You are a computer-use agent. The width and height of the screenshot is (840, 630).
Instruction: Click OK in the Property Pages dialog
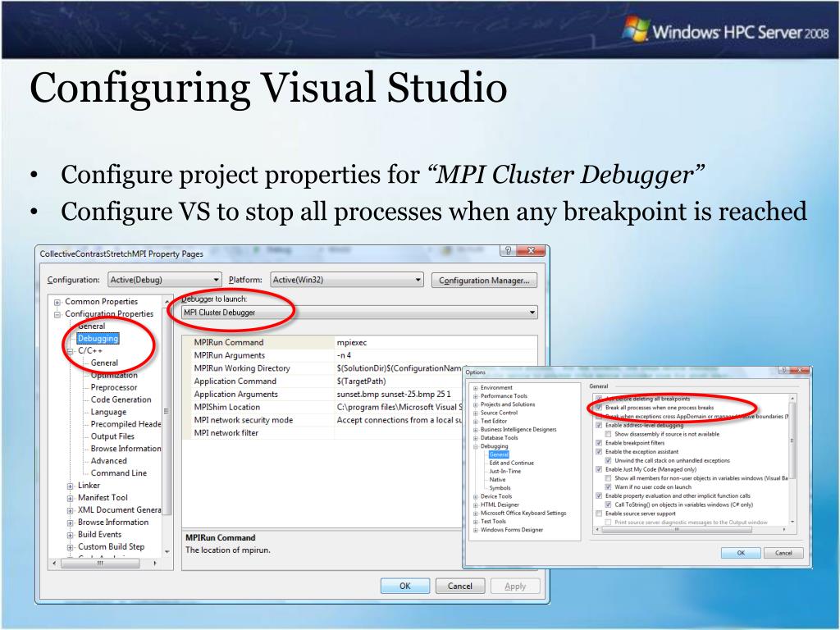[405, 586]
